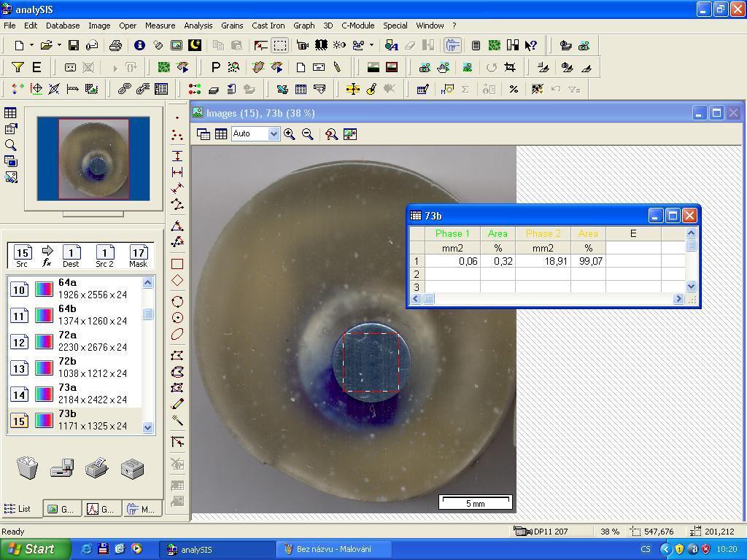The image size is (747, 560).
Task: Select image 72b in the list
Action: click(75, 367)
